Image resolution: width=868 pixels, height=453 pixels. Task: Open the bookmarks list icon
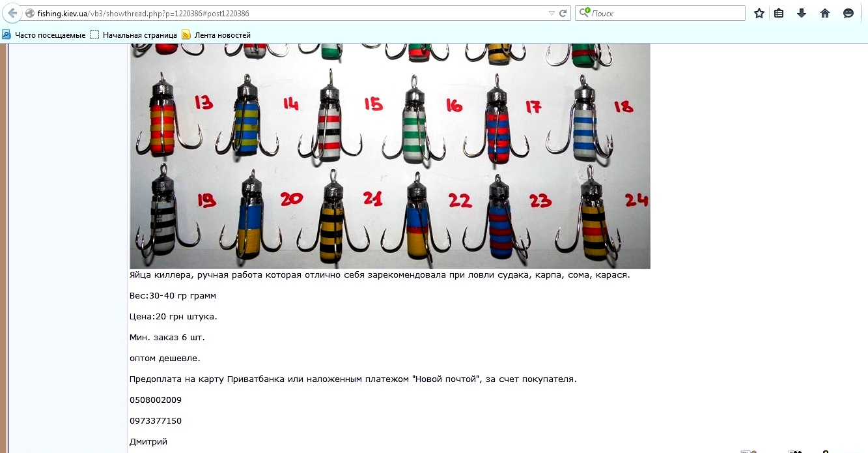tap(779, 13)
